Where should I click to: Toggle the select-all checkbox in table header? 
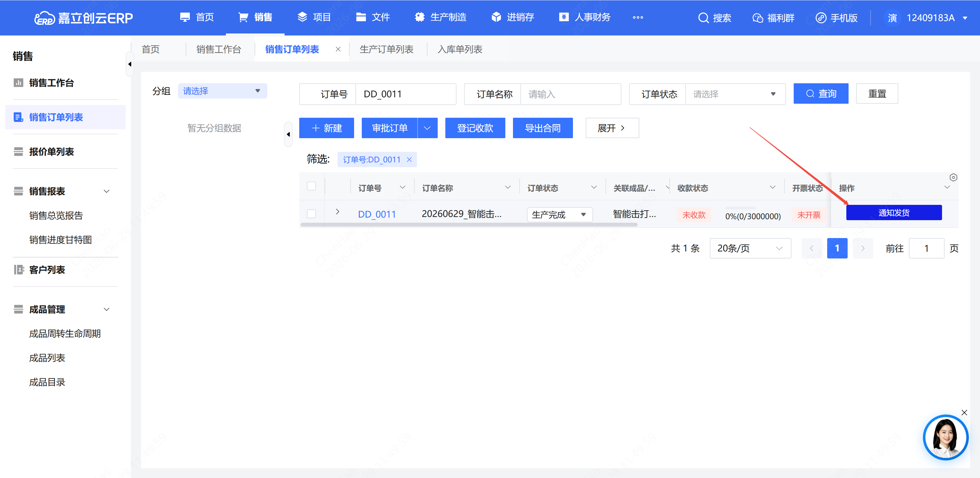pos(311,186)
